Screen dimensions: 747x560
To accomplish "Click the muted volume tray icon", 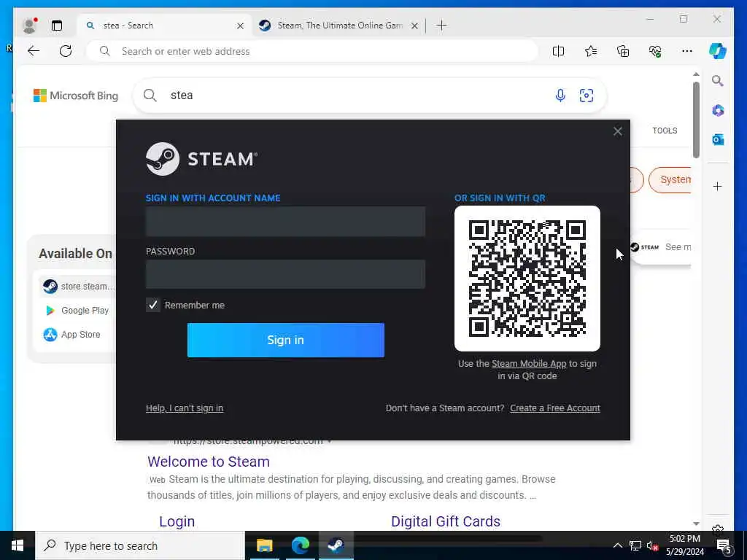I will [x=652, y=545].
